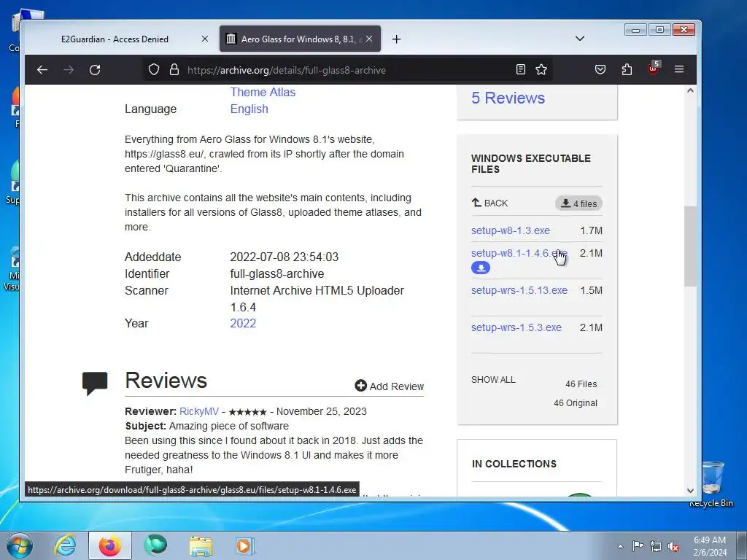Click the Addeddate value 2022-07-08 23:54:03
Screen dimensions: 747x560
(284, 257)
